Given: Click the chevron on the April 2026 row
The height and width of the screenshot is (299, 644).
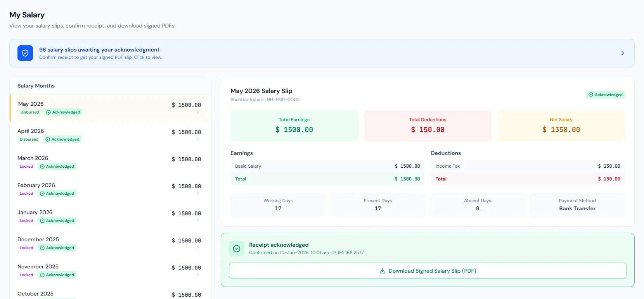Looking at the screenshot, I should tap(198, 139).
